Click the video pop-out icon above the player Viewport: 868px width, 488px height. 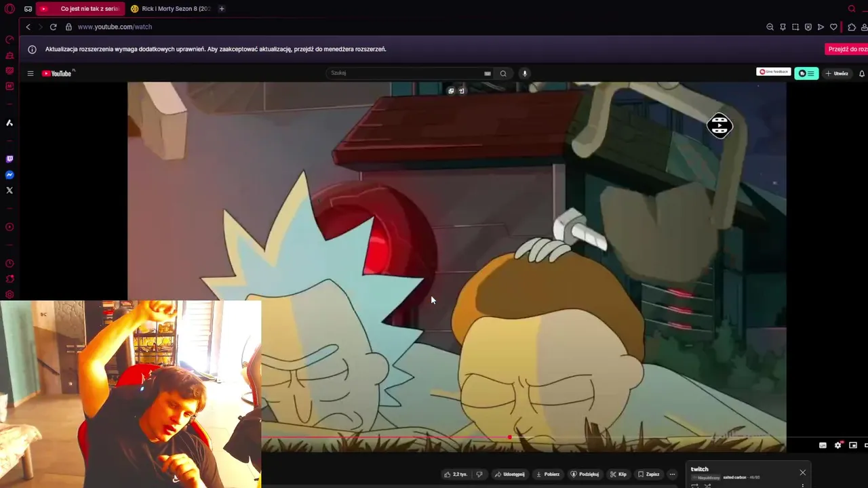point(451,91)
